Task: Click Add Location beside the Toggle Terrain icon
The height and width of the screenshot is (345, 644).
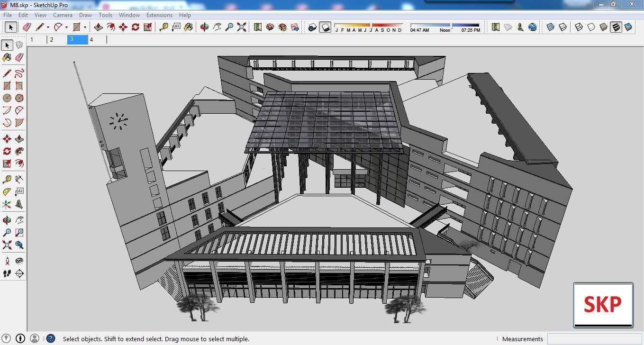Action: click(x=496, y=27)
